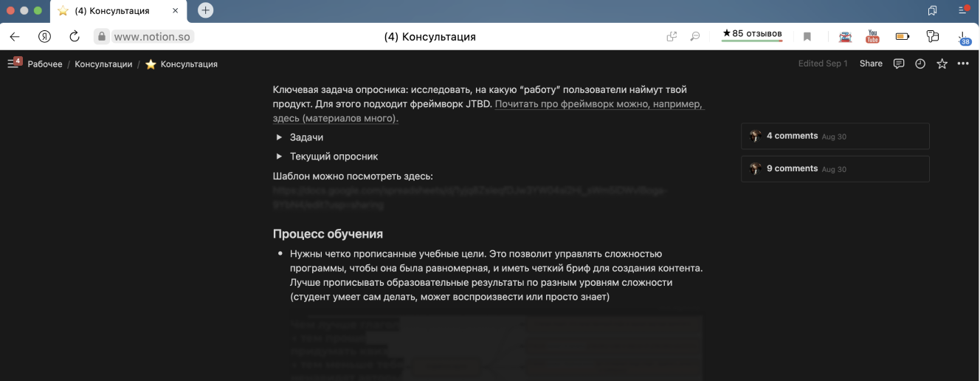
Task: View page history clock icon
Action: 920,63
